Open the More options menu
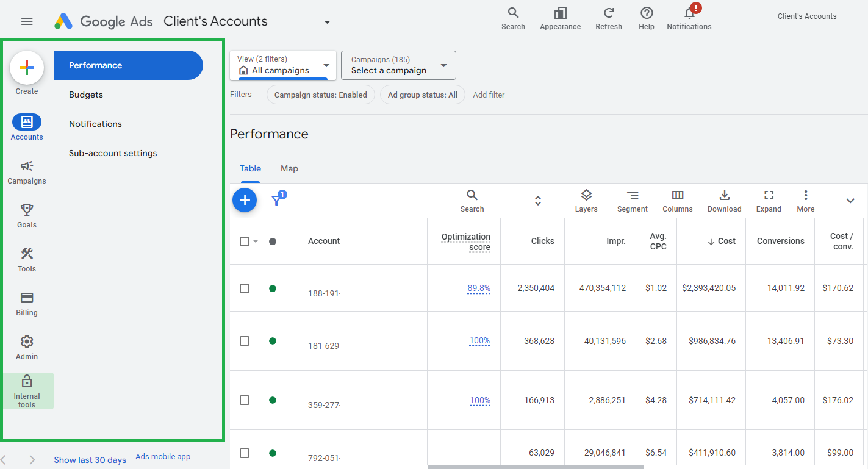Screen dimensions: 868x469 806,201
